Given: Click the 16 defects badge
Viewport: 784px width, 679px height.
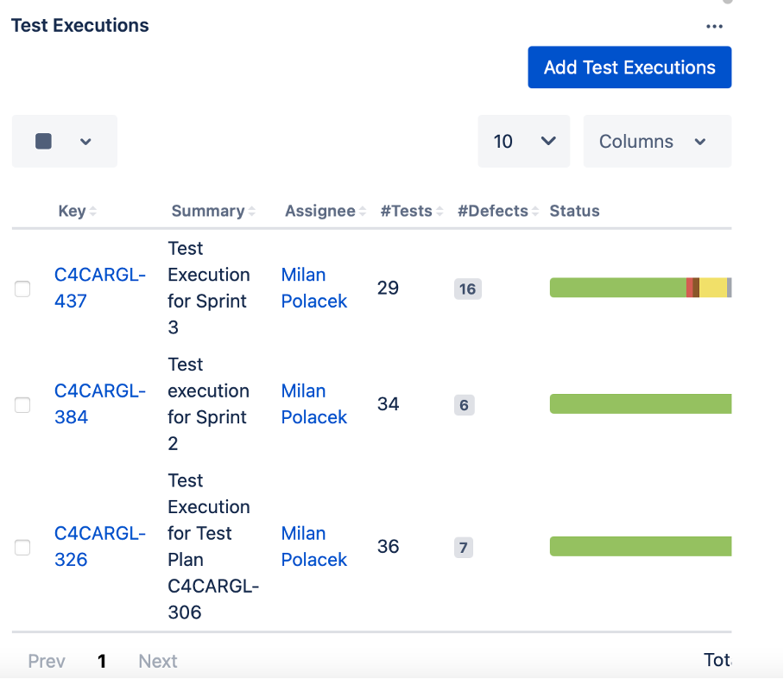Looking at the screenshot, I should (467, 289).
